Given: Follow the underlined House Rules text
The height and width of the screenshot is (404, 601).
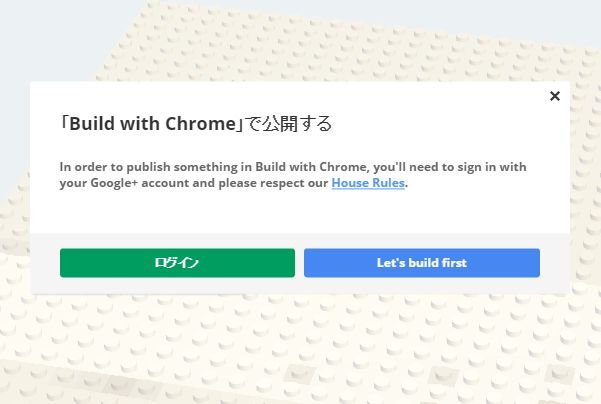Looking at the screenshot, I should (368, 183).
